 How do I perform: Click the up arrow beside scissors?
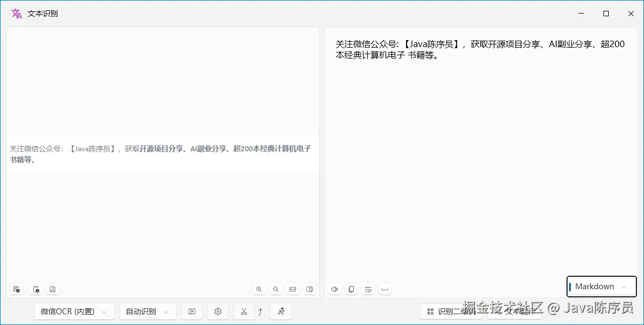pyautogui.click(x=260, y=311)
